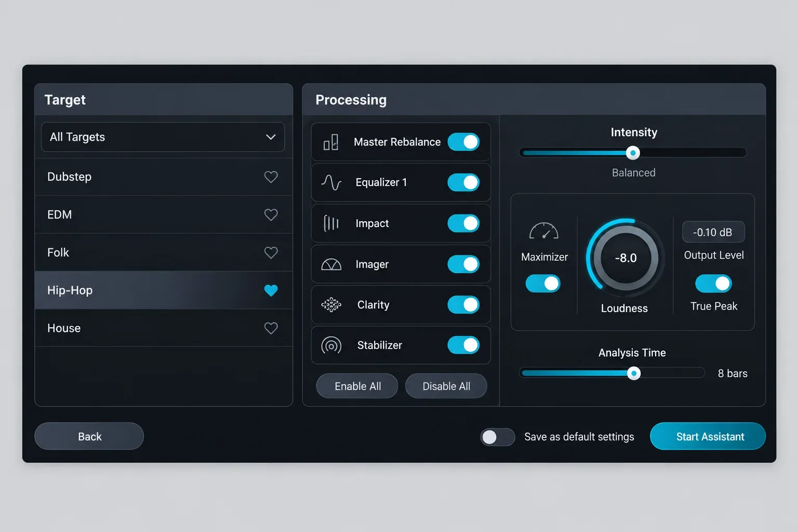798x532 pixels.
Task: Click the Master Rebalance label
Action: 397,142
